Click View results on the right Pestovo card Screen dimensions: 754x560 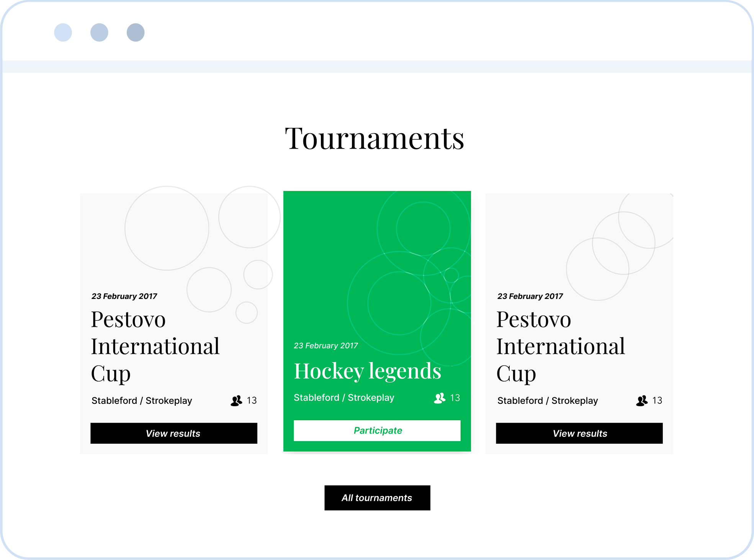pos(579,433)
